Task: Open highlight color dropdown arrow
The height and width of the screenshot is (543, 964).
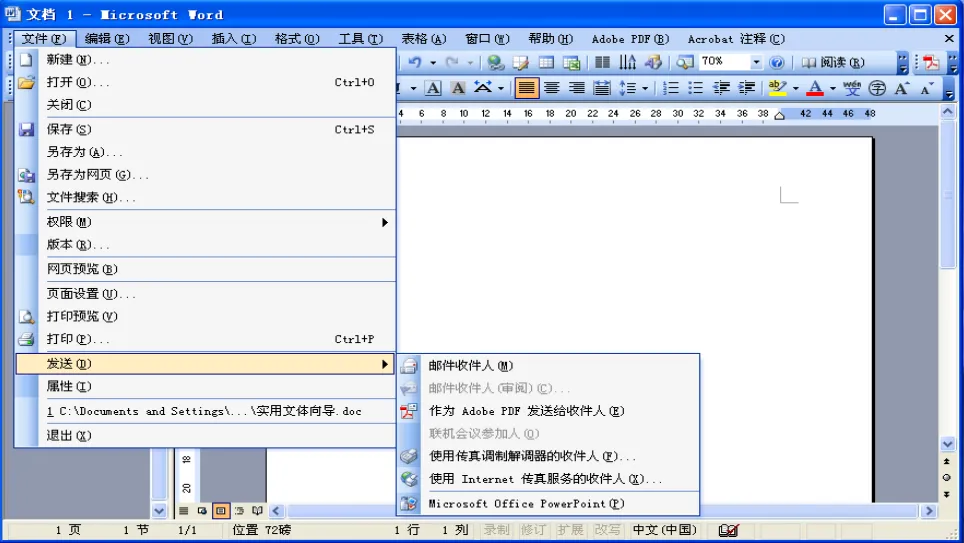Action: point(796,89)
